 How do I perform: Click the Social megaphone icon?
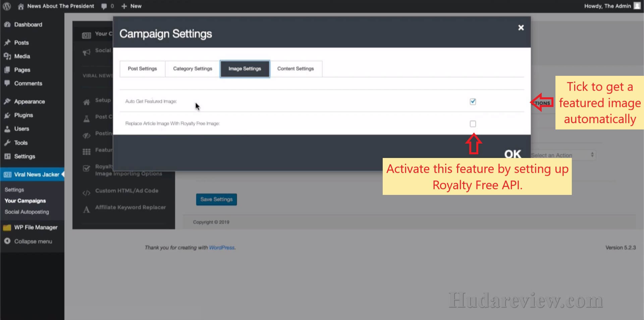pos(87,52)
